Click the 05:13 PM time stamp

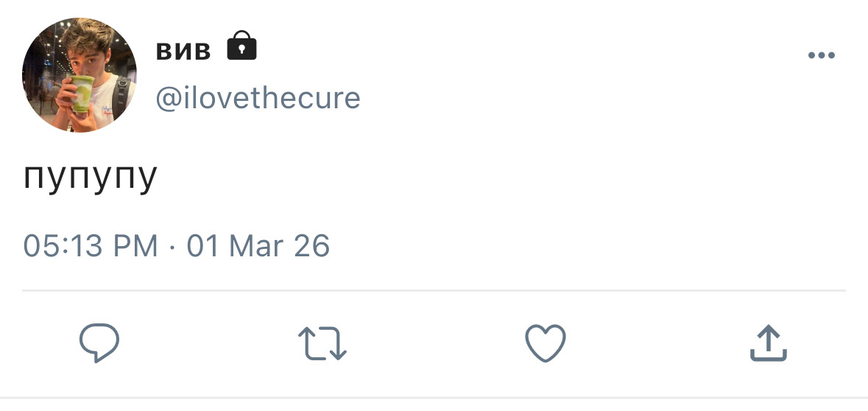pos(91,245)
